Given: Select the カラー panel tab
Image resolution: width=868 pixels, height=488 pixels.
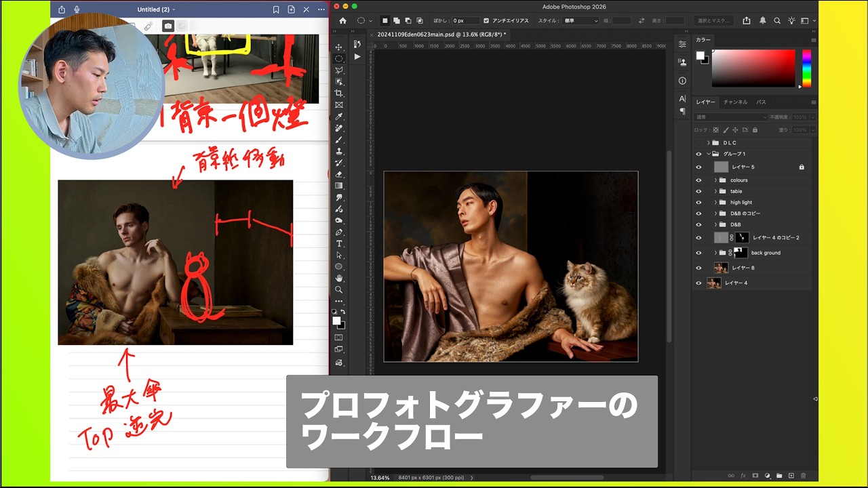Looking at the screenshot, I should [703, 40].
